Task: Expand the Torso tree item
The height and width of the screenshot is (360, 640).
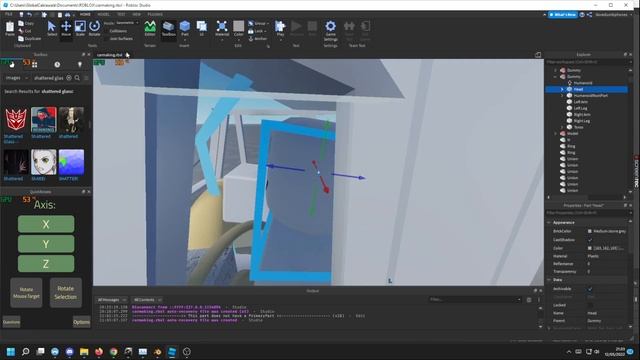Action: (x=562, y=127)
